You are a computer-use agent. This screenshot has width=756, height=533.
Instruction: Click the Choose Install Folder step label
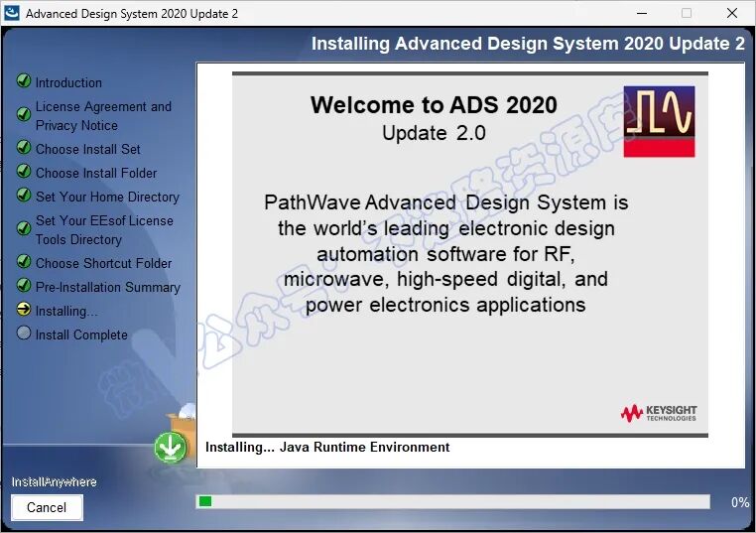(x=96, y=173)
